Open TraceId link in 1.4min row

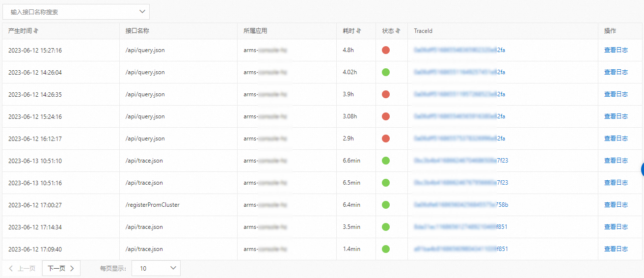pos(461,249)
